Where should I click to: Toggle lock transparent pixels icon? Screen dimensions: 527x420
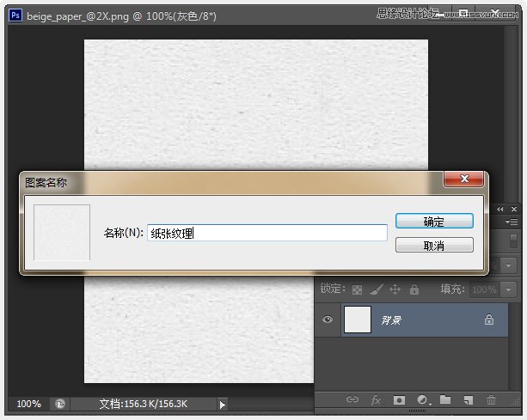point(357,289)
